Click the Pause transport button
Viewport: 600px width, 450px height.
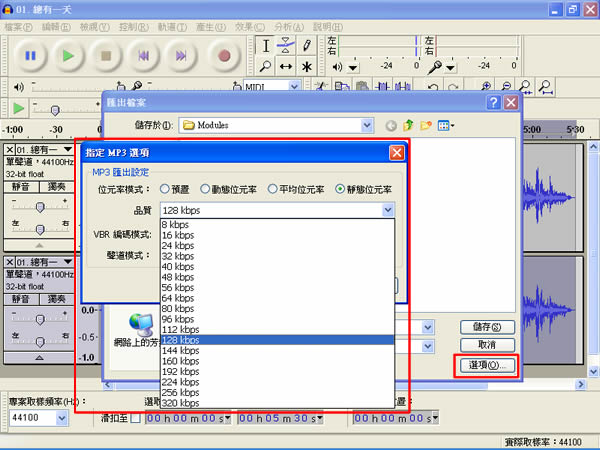[31, 56]
